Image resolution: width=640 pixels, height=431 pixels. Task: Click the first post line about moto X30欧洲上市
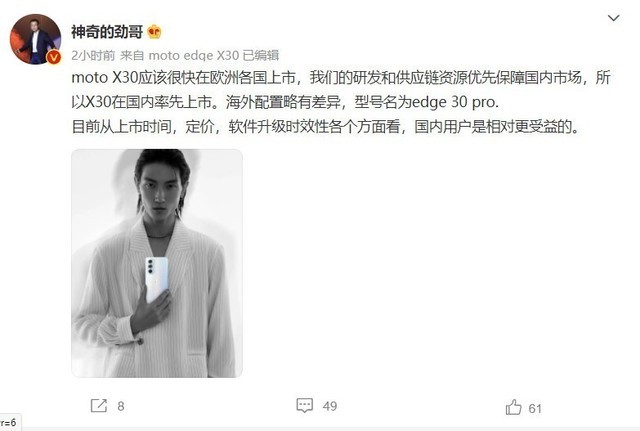[x=341, y=78]
